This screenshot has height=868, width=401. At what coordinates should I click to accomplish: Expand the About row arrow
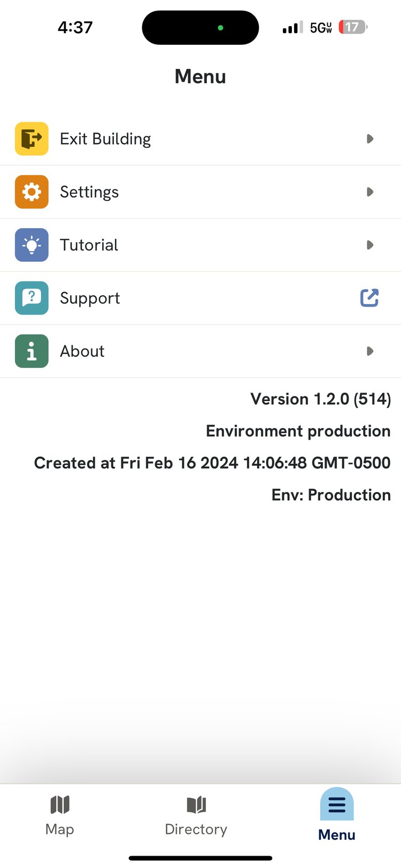point(369,351)
